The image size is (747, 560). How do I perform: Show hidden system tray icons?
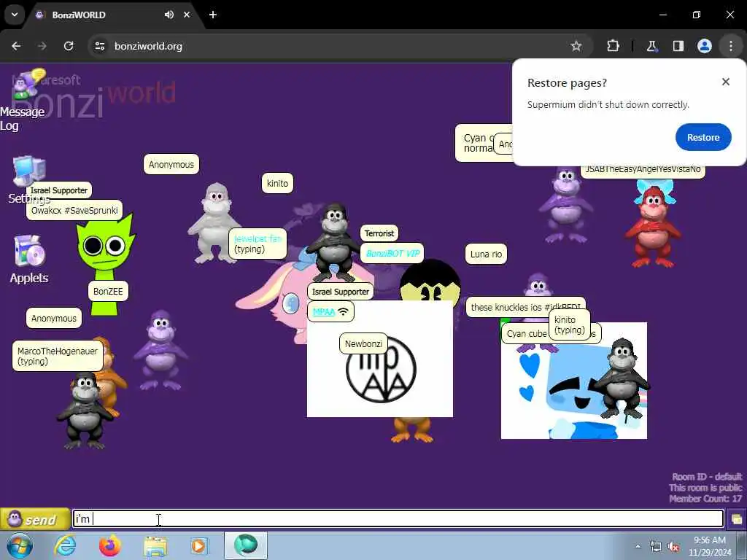pyautogui.click(x=638, y=546)
